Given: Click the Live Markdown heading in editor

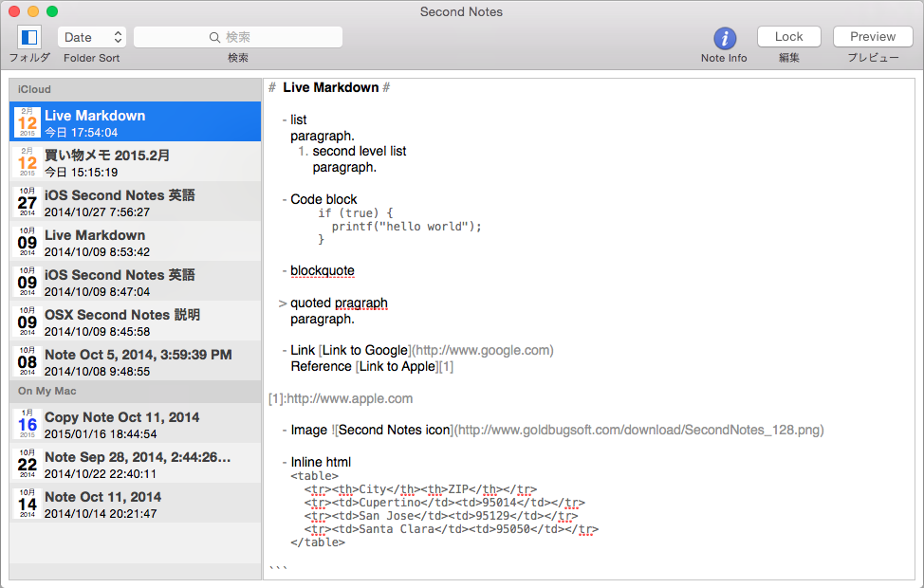Looking at the screenshot, I should click(330, 88).
